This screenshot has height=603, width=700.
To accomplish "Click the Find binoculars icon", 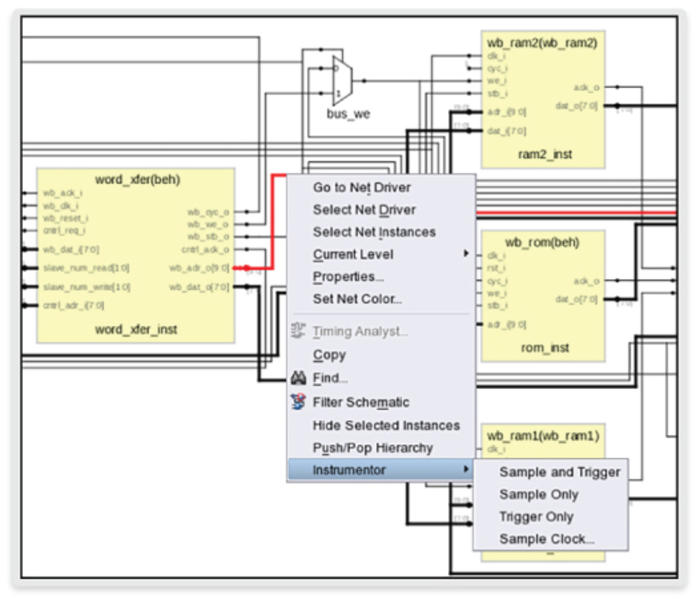I will point(296,378).
